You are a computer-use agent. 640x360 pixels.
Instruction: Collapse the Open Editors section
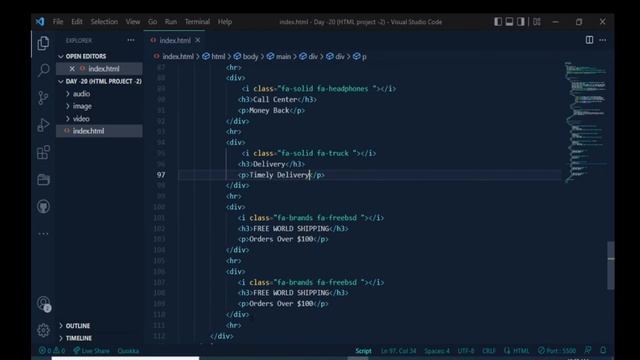pyautogui.click(x=86, y=56)
